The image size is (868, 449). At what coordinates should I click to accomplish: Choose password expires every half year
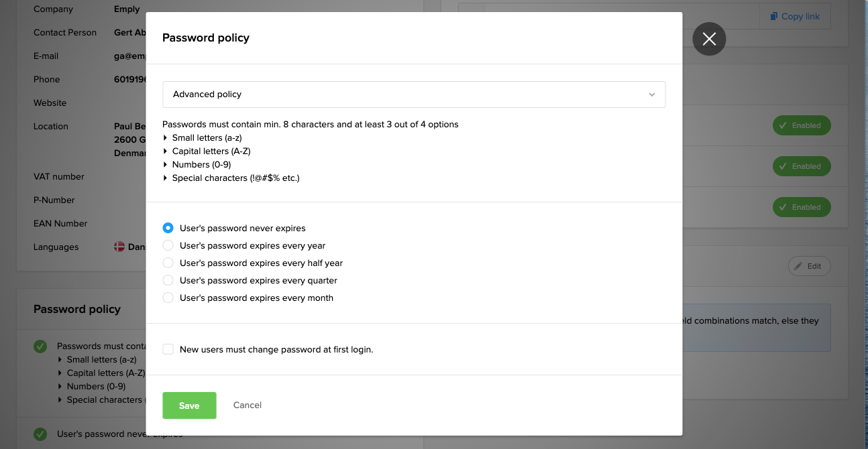(168, 263)
